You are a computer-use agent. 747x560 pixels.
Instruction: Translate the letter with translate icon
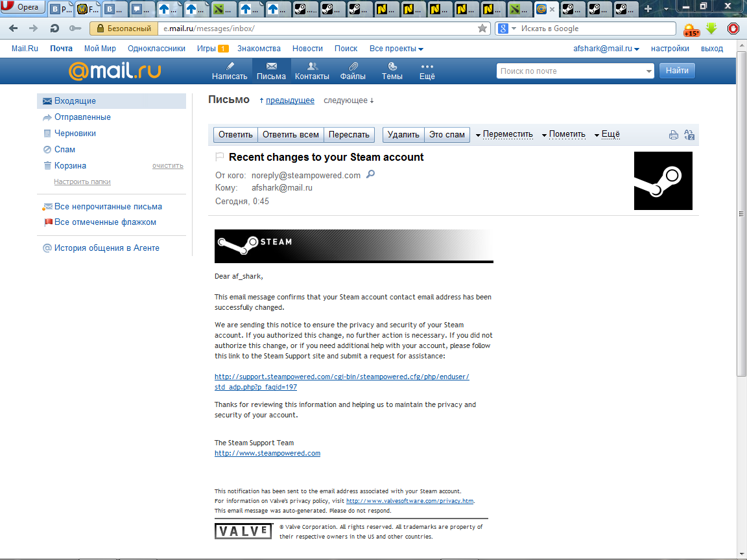(689, 135)
